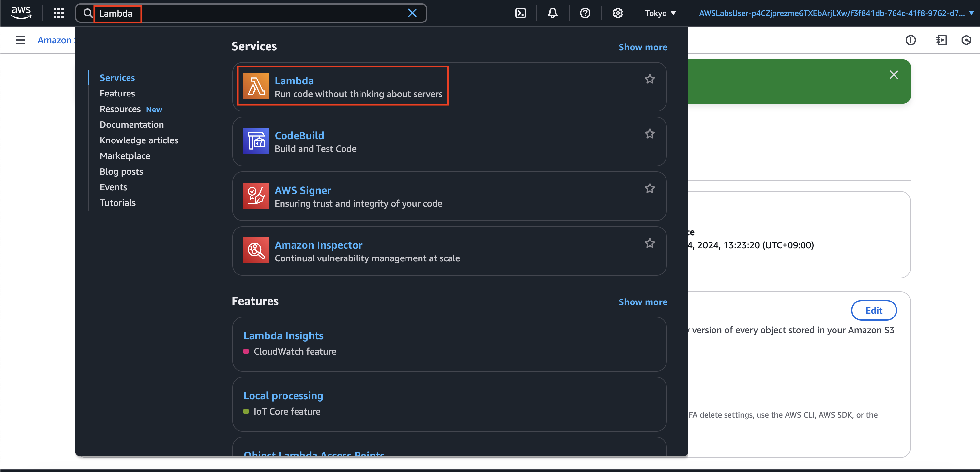The height and width of the screenshot is (472, 980).
Task: Show more Features results
Action: coord(643,302)
